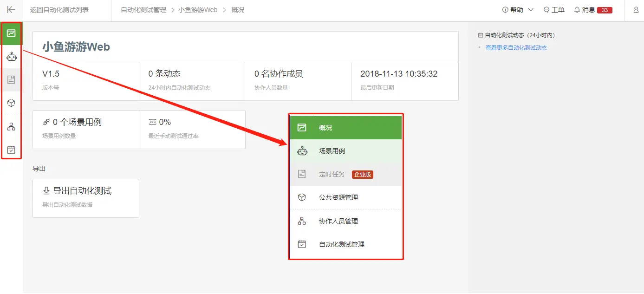Image resolution: width=644 pixels, height=294 pixels.
Task: Click the bell icon beside 消息
Action: [x=577, y=10]
